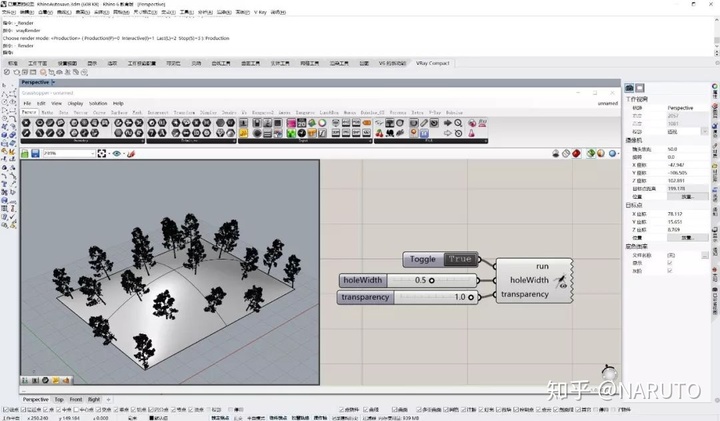Viewport: 720px width, 421px height.
Task: Open the projection dropdown in the properties panel
Action: tap(705, 132)
